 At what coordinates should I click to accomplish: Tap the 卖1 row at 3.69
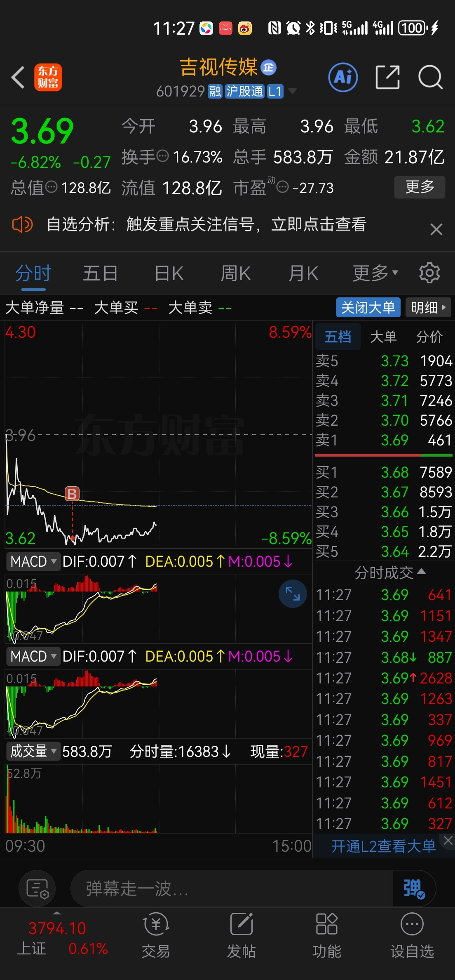[384, 440]
